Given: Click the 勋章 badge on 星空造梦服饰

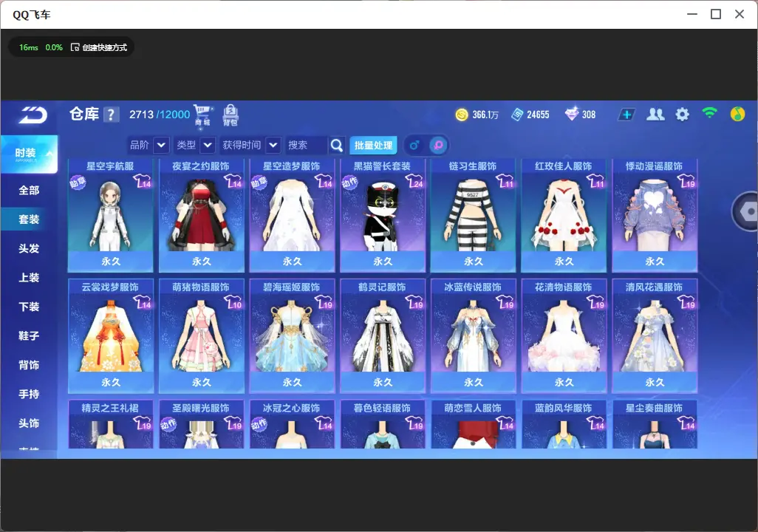Looking at the screenshot, I should pos(259,183).
